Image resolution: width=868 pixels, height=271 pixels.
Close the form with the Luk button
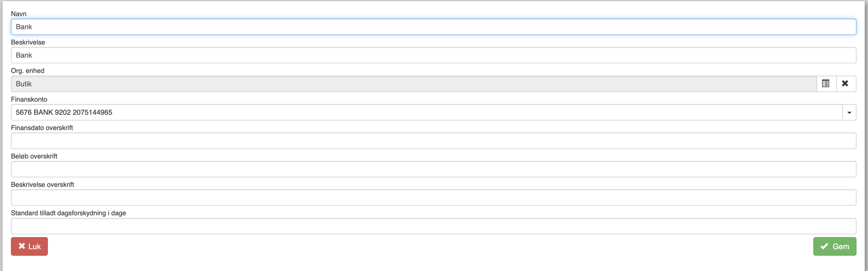(x=29, y=246)
